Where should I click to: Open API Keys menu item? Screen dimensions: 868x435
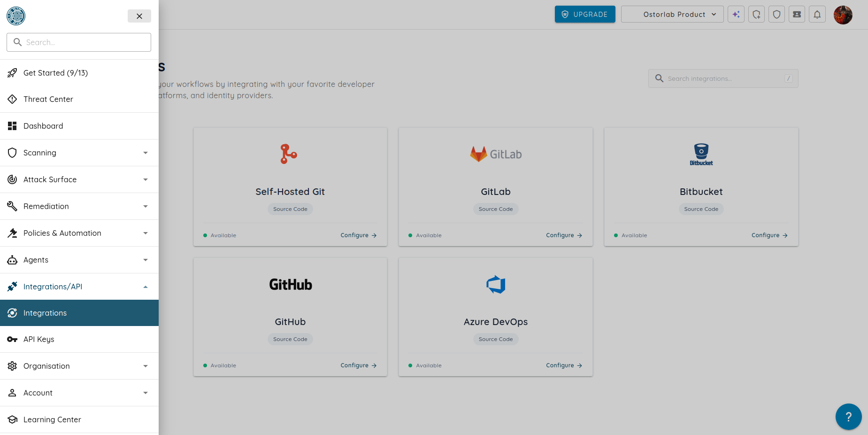(x=79, y=339)
